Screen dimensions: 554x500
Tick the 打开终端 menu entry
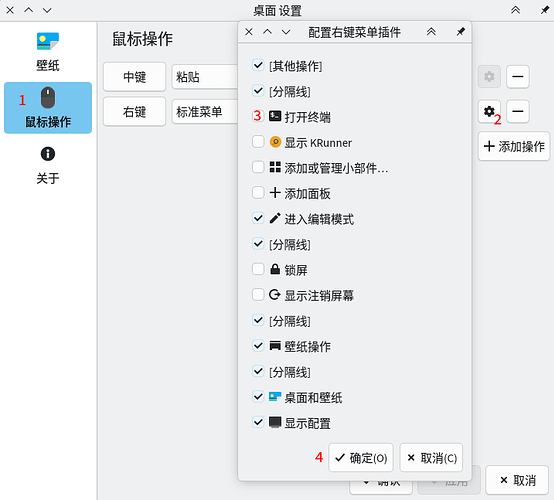pos(258,116)
